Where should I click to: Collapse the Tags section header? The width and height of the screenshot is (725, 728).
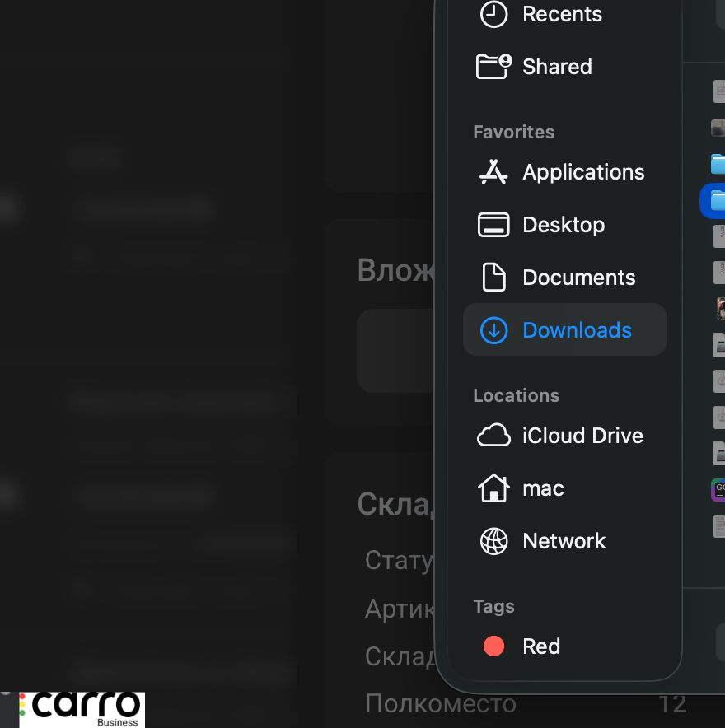pos(493,606)
